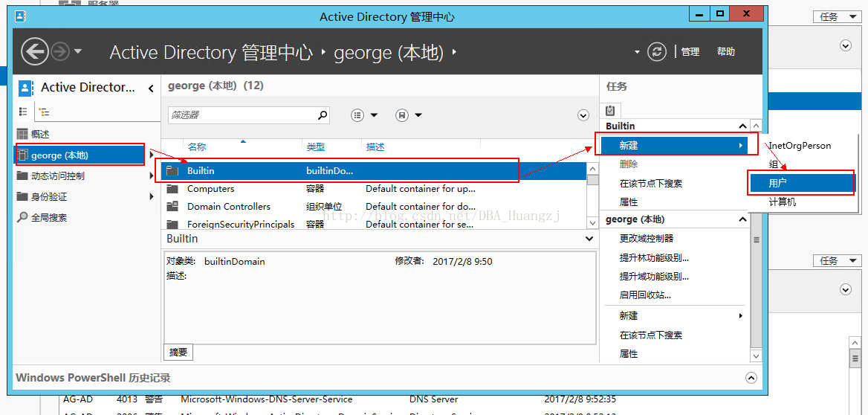Choose InetOrgPerson from the submenu
The width and height of the screenshot is (868, 415).
[x=800, y=146]
